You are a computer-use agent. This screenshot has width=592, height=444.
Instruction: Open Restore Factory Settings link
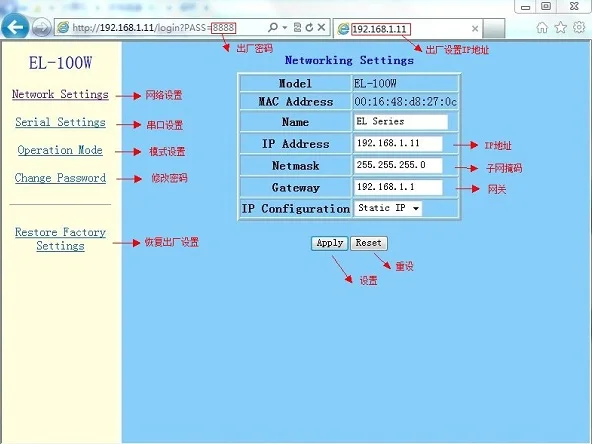pos(60,239)
